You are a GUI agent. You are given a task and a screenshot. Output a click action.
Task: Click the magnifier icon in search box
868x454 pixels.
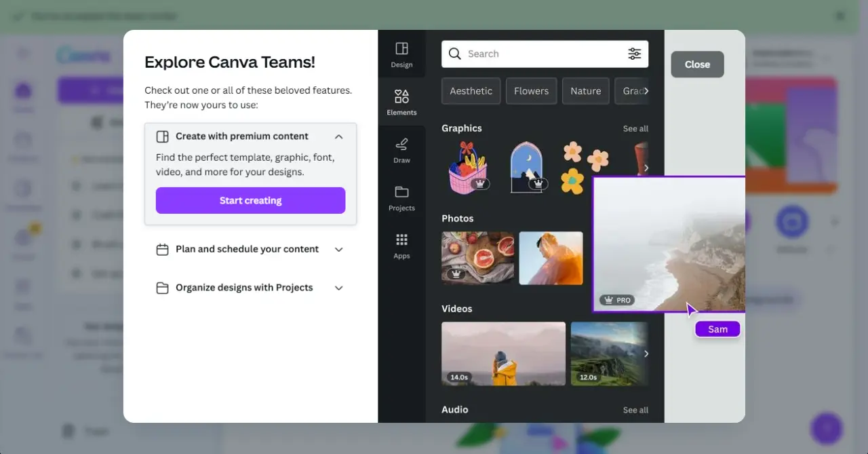pos(455,54)
